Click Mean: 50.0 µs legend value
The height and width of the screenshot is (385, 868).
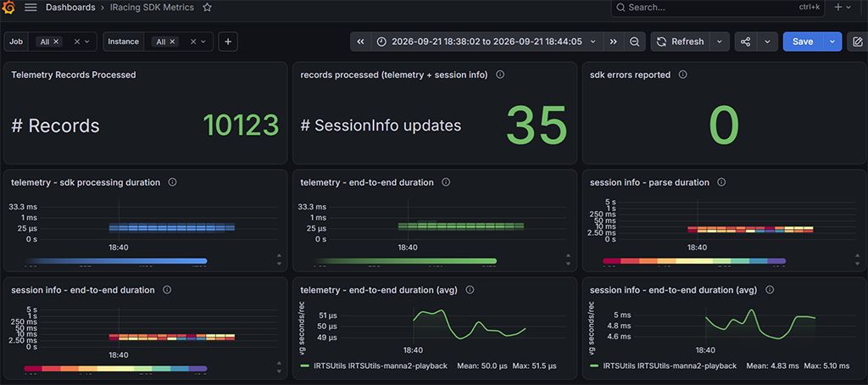482,366
